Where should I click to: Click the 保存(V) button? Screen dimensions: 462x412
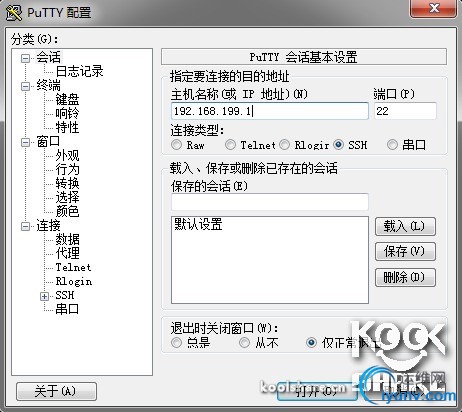point(405,252)
